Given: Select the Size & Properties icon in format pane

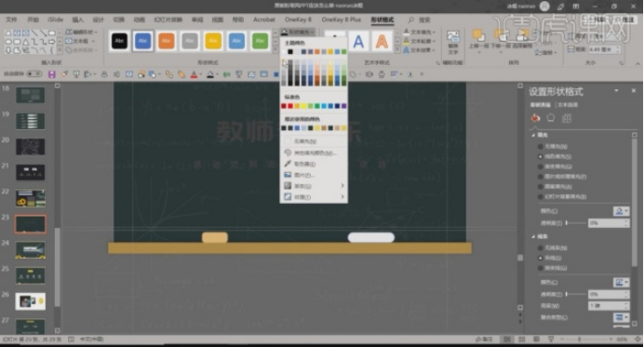Looking at the screenshot, I should [x=567, y=118].
